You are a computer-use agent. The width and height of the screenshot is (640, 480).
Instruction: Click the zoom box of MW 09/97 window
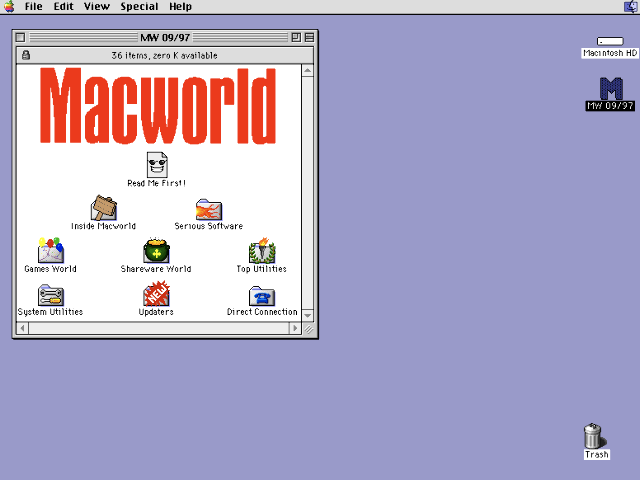pyautogui.click(x=296, y=38)
